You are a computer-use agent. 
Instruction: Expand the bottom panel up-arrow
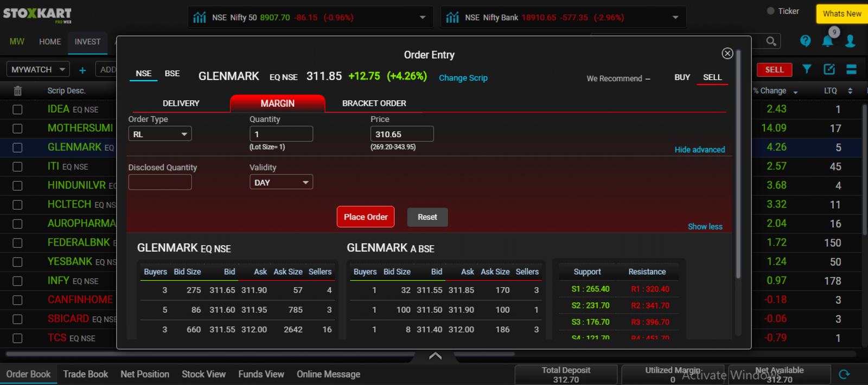[x=435, y=356]
